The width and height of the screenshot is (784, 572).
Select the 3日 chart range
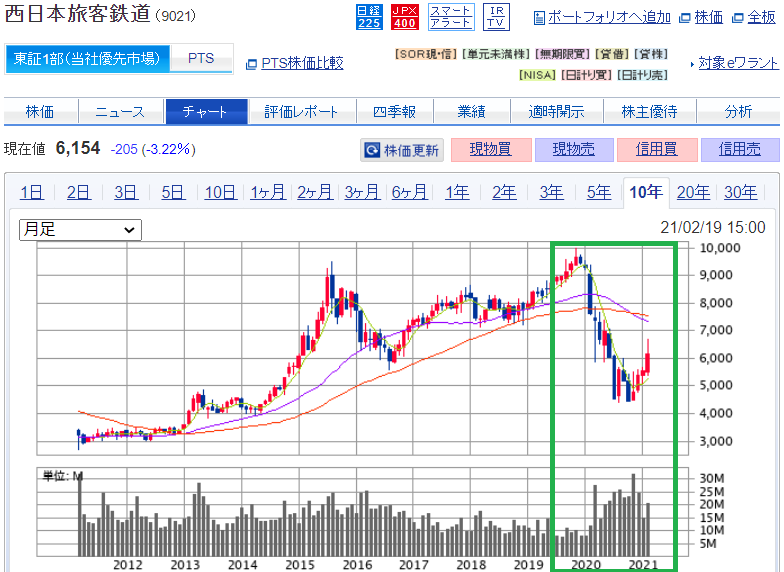(x=126, y=192)
